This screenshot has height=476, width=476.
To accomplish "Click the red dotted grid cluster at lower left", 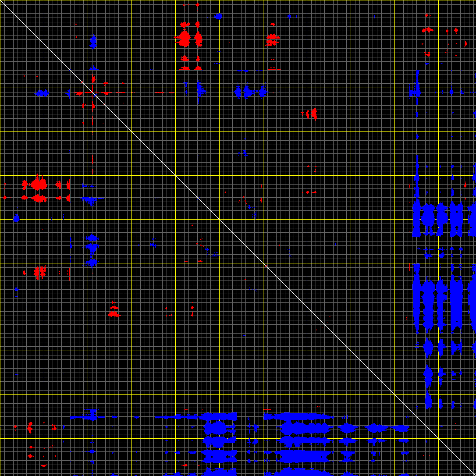I will 40,272.
